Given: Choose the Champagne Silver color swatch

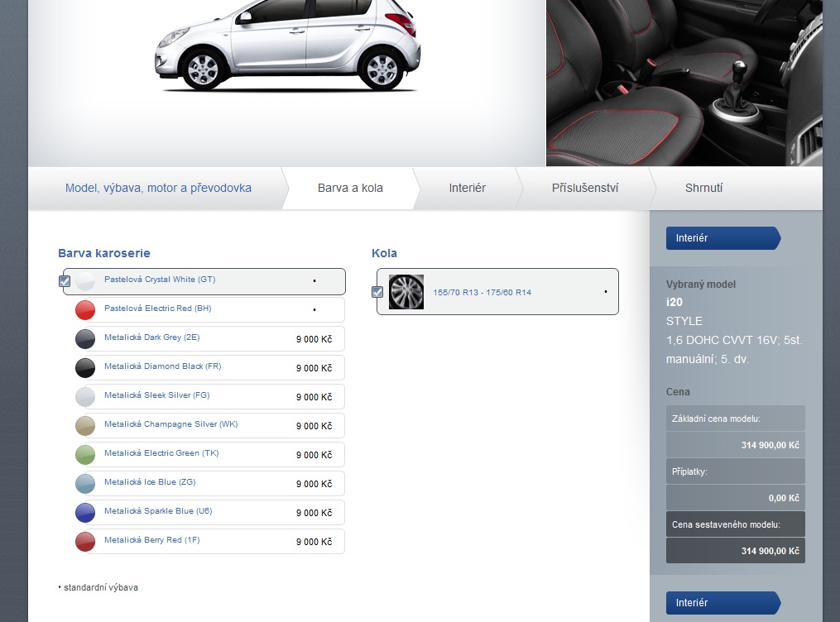Looking at the screenshot, I should (x=85, y=426).
